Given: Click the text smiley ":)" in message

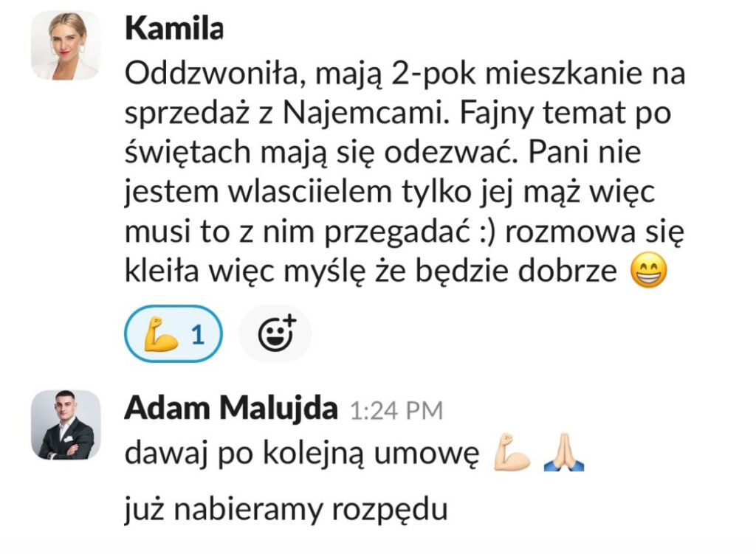Looking at the screenshot, I should point(487,232).
